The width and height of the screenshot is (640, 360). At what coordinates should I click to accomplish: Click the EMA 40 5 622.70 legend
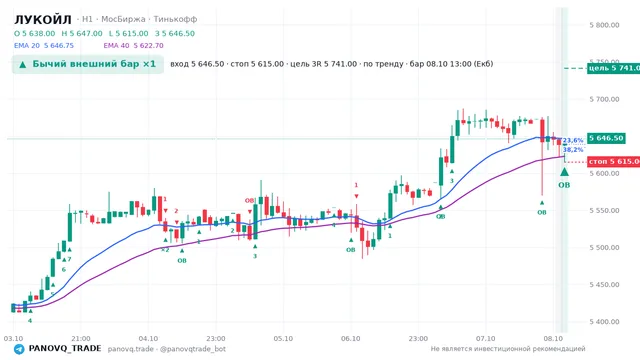[133, 46]
